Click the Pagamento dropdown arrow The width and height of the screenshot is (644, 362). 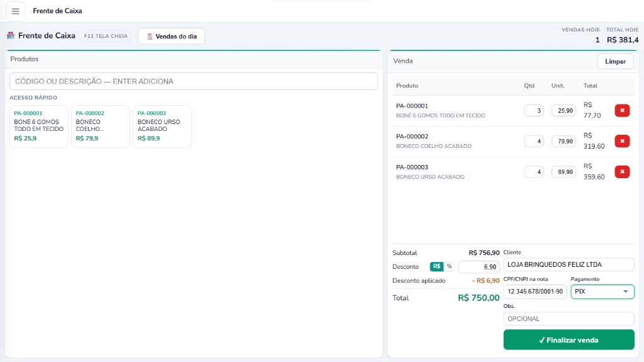click(626, 291)
